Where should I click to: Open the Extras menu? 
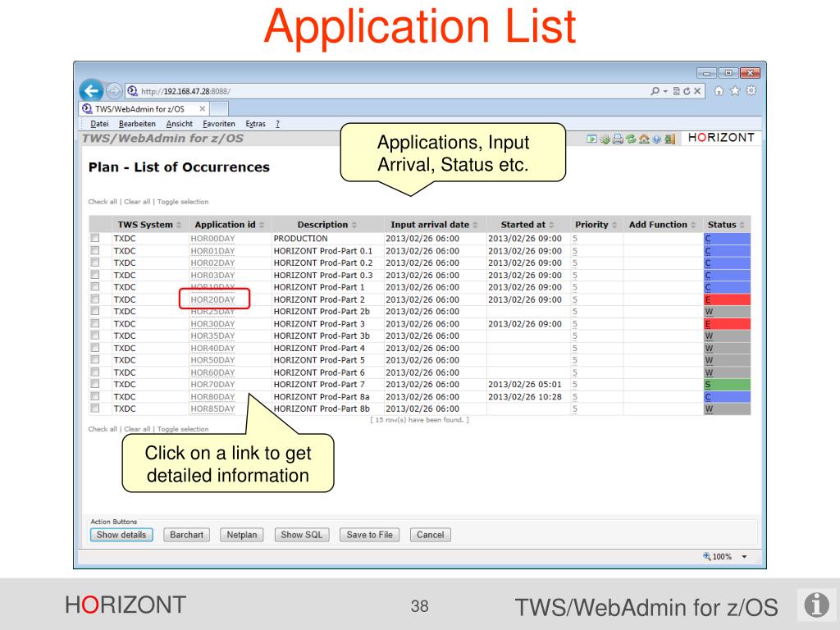(256, 124)
